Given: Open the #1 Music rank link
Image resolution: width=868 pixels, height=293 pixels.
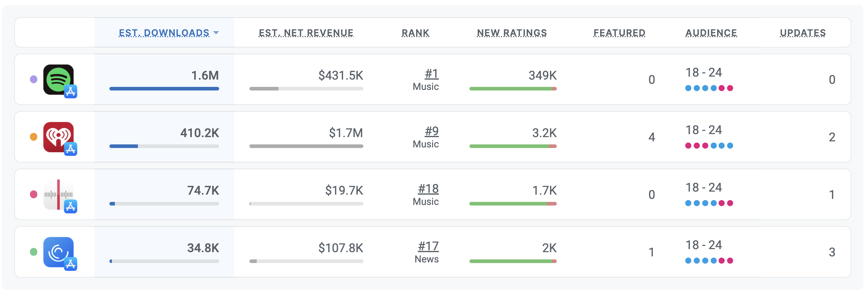Looking at the screenshot, I should 432,74.
